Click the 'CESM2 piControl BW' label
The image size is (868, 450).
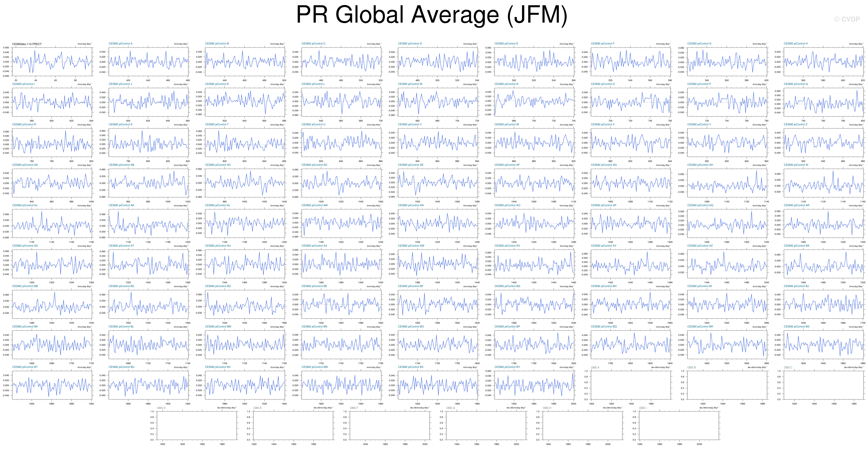coord(315,367)
